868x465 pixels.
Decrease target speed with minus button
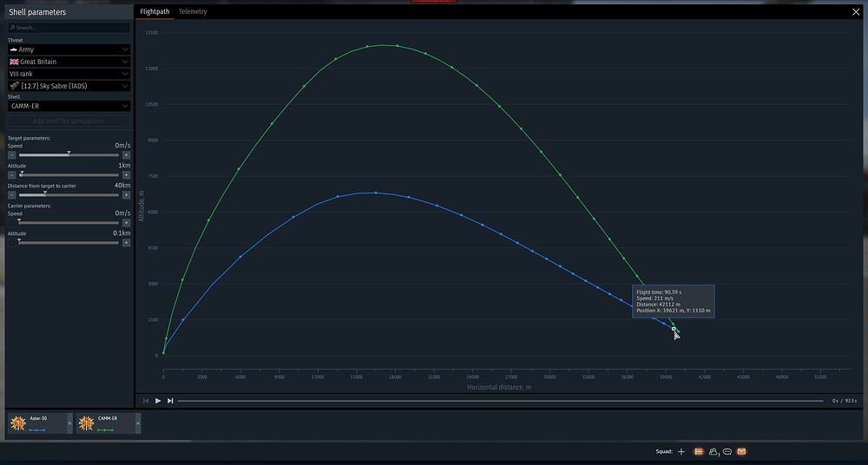tap(11, 155)
